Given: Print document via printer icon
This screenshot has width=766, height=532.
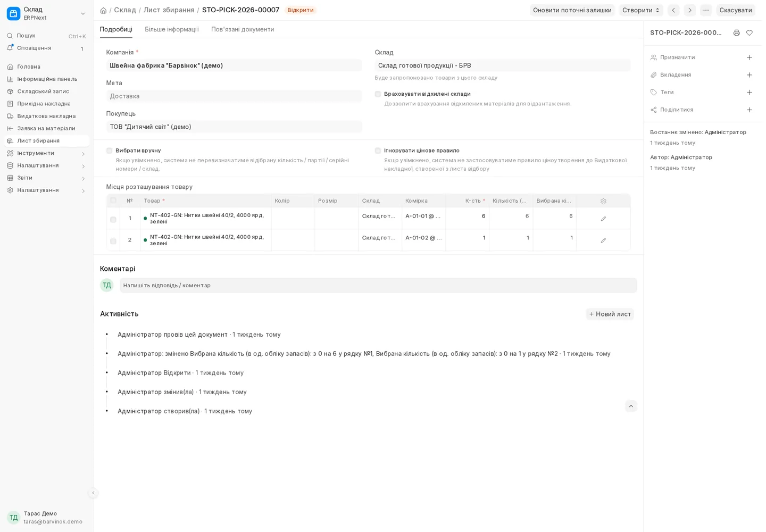Looking at the screenshot, I should pyautogui.click(x=736, y=33).
